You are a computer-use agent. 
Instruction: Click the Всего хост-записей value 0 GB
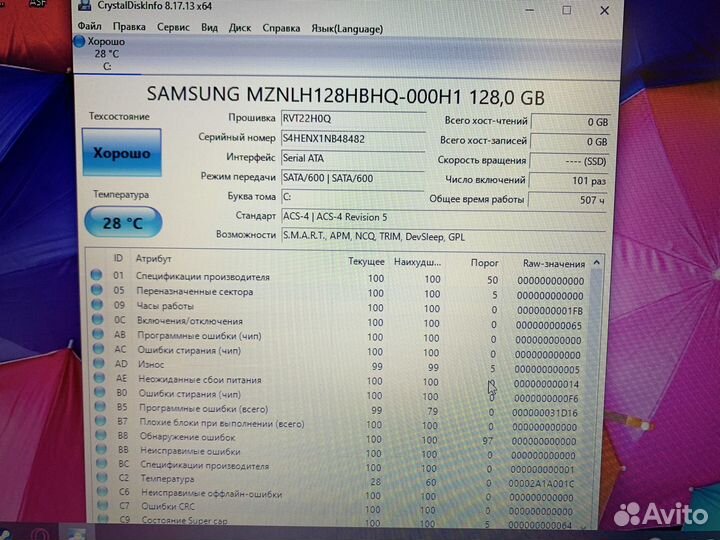coord(571,142)
